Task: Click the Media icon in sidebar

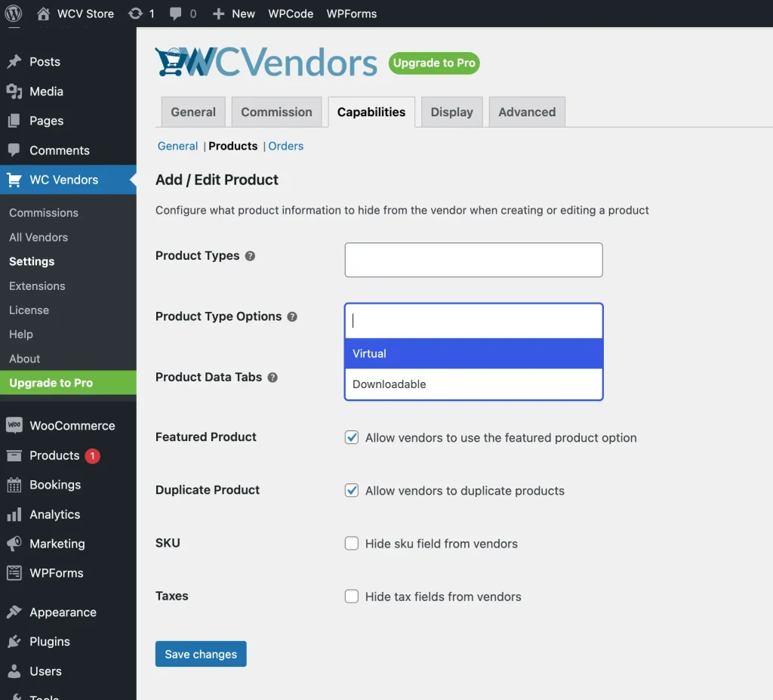Action: pos(14,91)
